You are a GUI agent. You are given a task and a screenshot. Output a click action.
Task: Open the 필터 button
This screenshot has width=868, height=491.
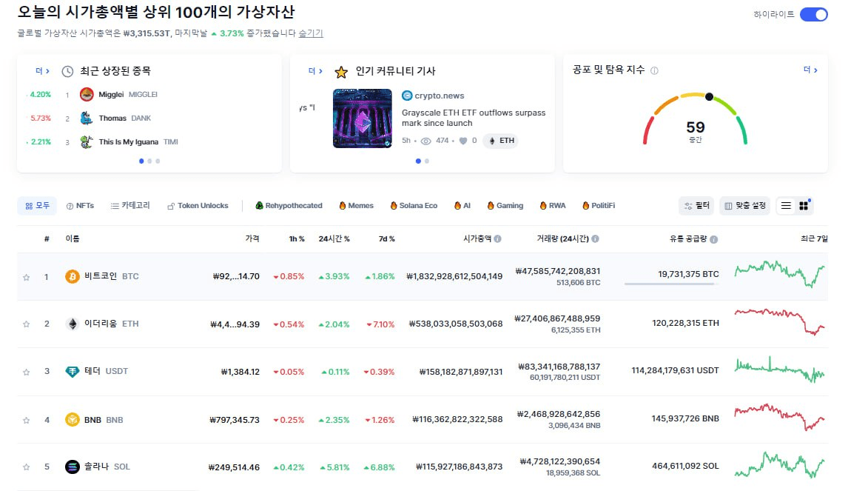tap(696, 206)
